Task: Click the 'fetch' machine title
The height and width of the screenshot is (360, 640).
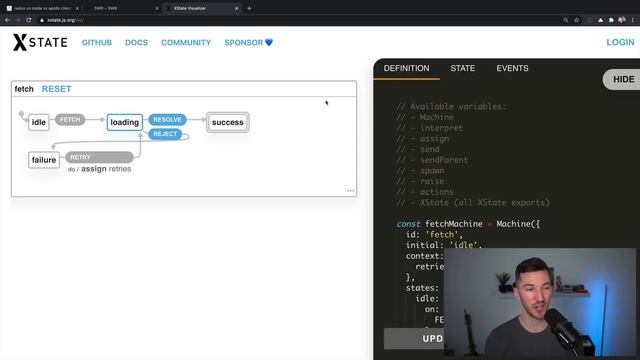Action: (24, 89)
